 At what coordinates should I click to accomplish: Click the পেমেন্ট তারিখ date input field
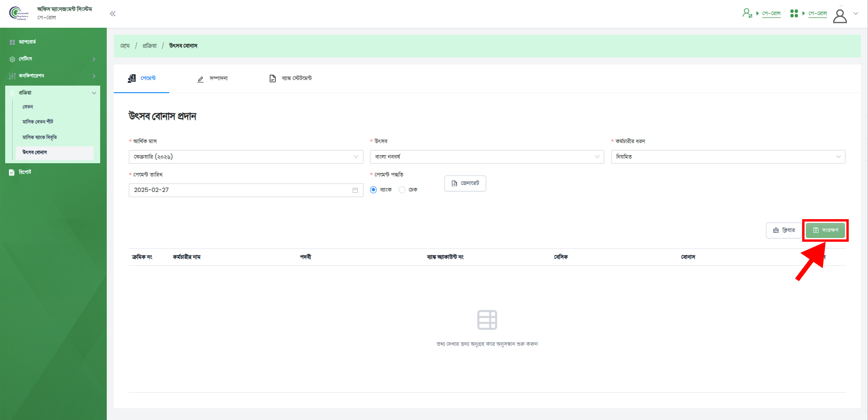pyautogui.click(x=246, y=190)
